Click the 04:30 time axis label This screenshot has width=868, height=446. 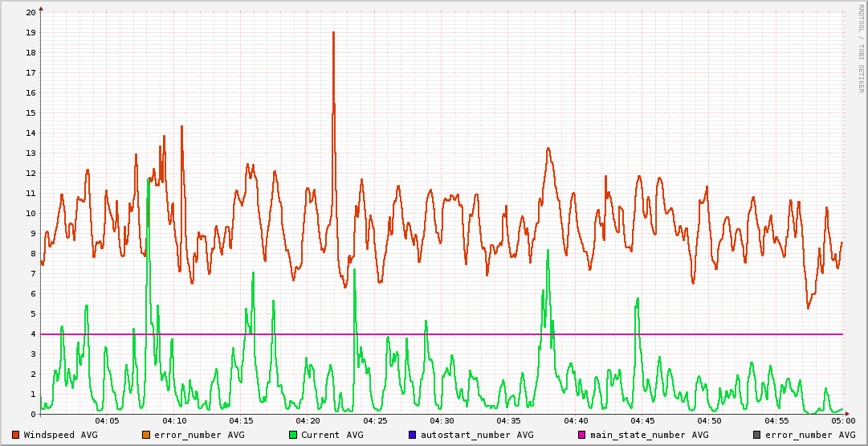click(x=441, y=422)
